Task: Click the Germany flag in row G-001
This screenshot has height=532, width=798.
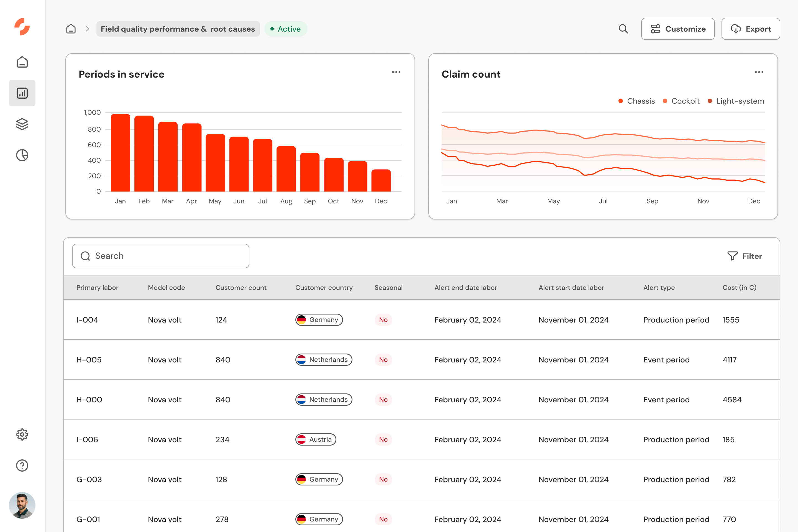Action: pos(301,519)
